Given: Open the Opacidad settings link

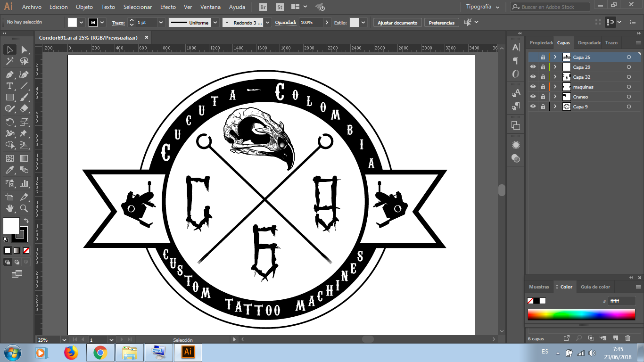Looking at the screenshot, I should 286,23.
